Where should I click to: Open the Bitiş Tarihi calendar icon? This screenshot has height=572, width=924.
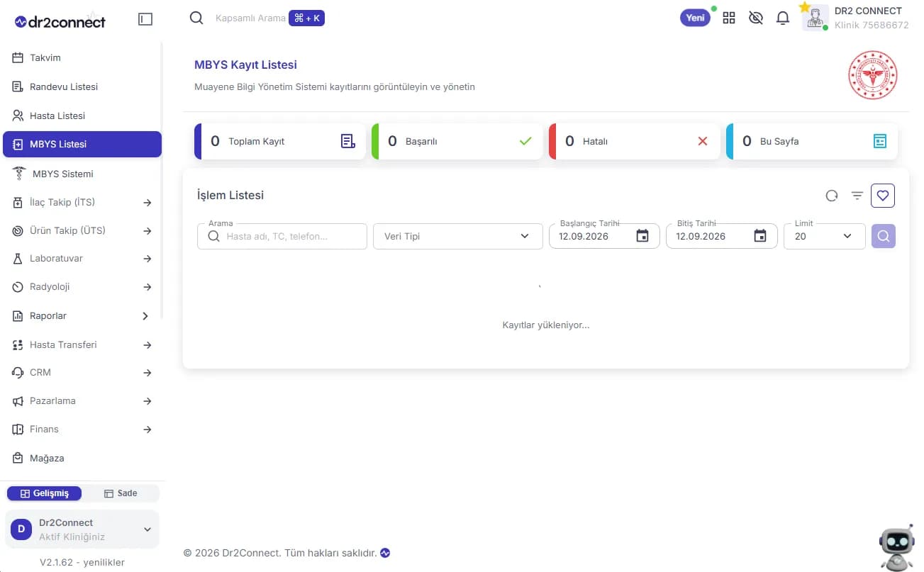[760, 236]
